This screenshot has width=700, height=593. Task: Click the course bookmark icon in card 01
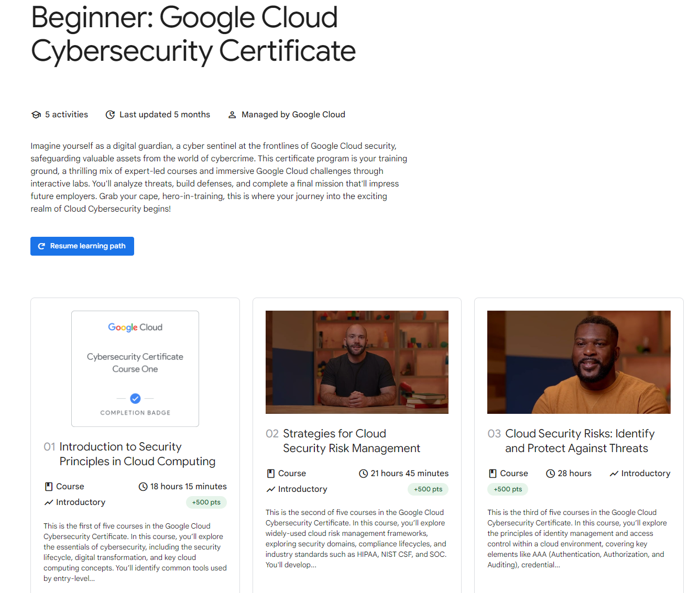tap(49, 487)
